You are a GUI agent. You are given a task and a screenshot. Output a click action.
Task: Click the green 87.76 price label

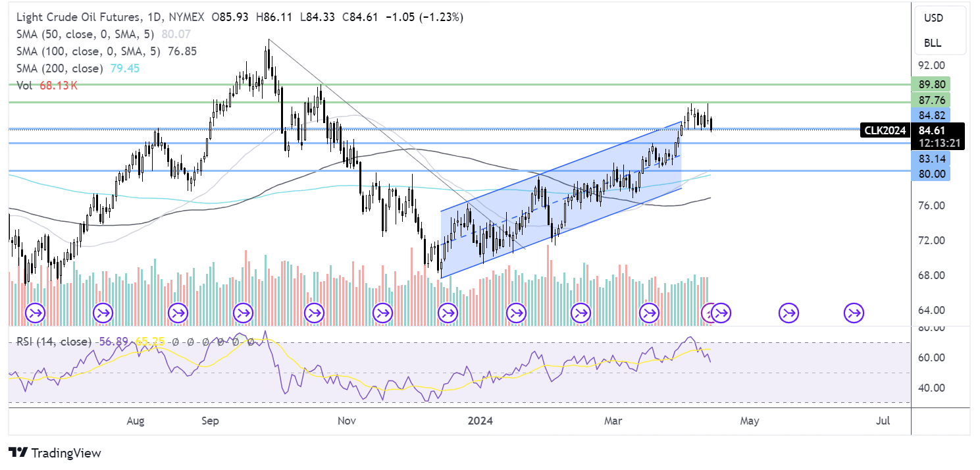click(931, 100)
